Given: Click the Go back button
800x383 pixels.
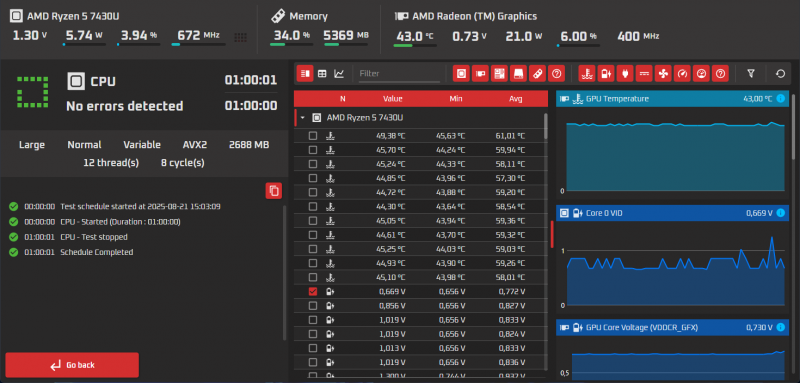Looking at the screenshot, I should [x=72, y=365].
